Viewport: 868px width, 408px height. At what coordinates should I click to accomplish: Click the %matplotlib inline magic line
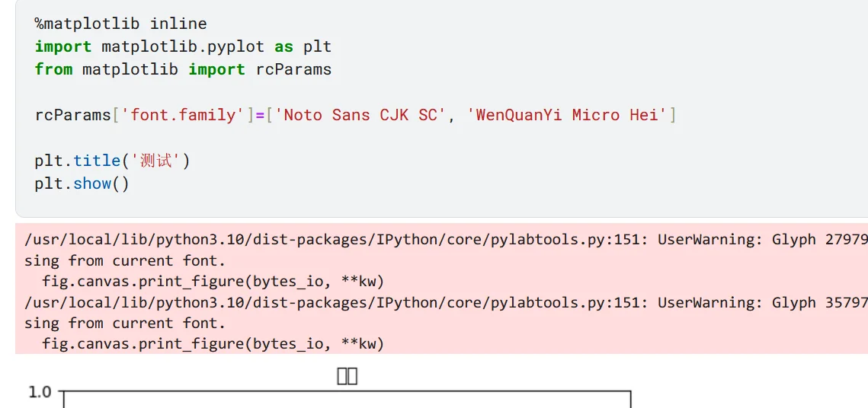120,24
